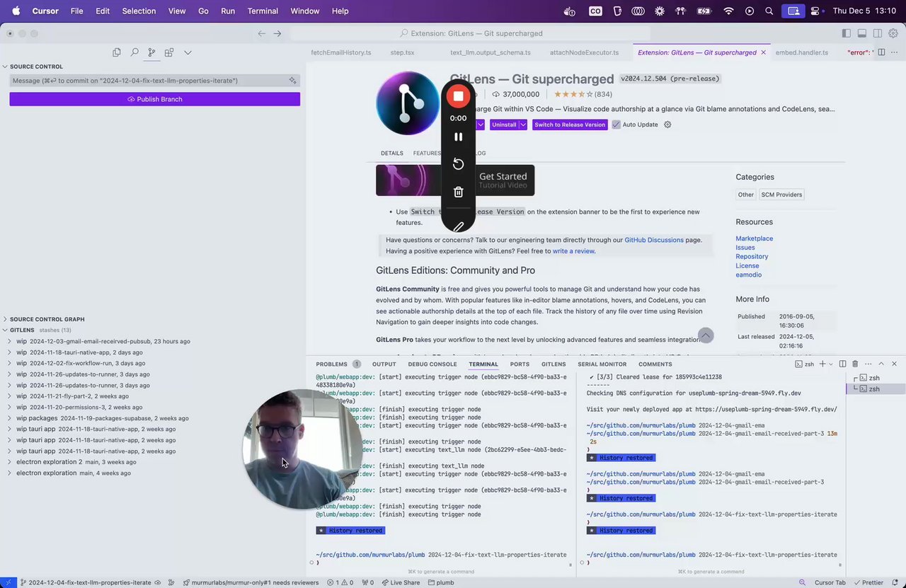Image resolution: width=906 pixels, height=588 pixels.
Task: Kill the terminal with trash icon
Action: click(855, 364)
